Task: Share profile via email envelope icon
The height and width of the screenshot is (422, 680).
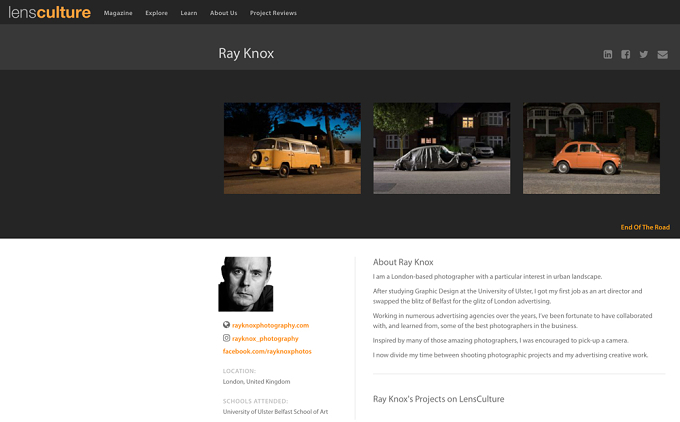Action: click(x=662, y=55)
